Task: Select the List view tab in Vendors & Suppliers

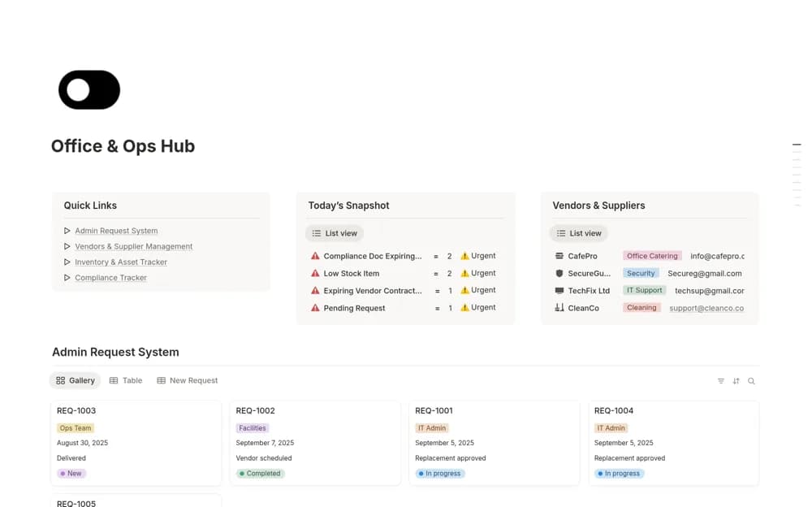Action: point(579,233)
